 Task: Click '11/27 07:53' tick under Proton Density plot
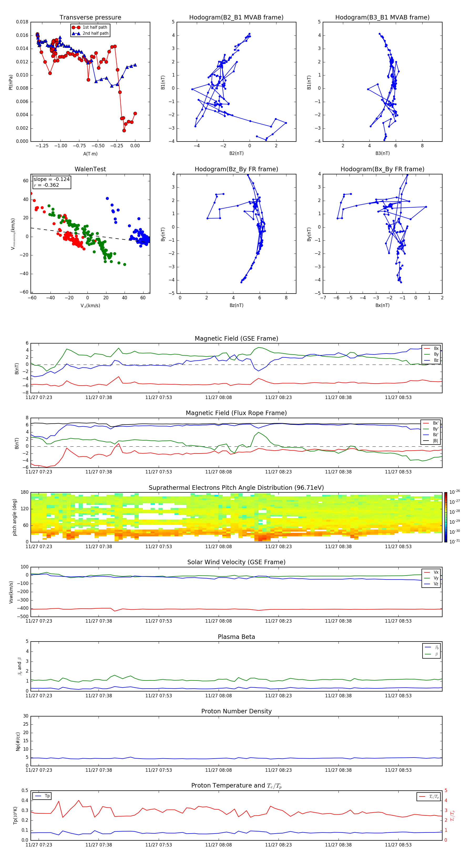(158, 770)
